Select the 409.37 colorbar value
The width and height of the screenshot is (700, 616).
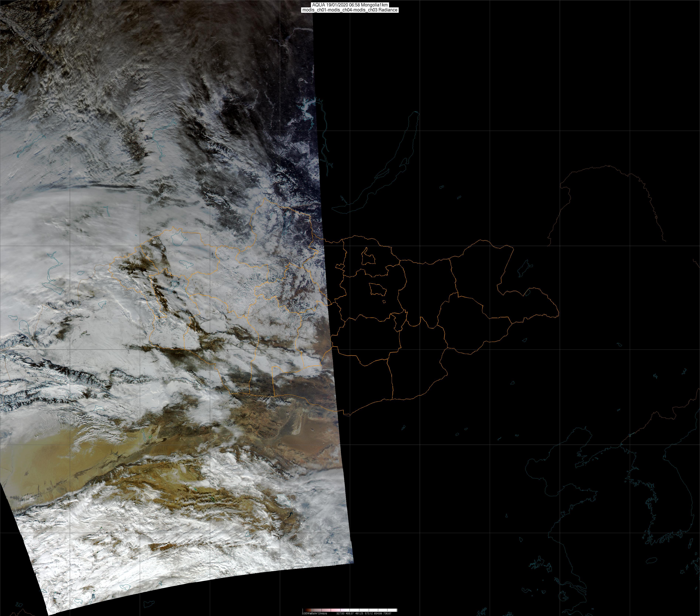tap(350, 613)
